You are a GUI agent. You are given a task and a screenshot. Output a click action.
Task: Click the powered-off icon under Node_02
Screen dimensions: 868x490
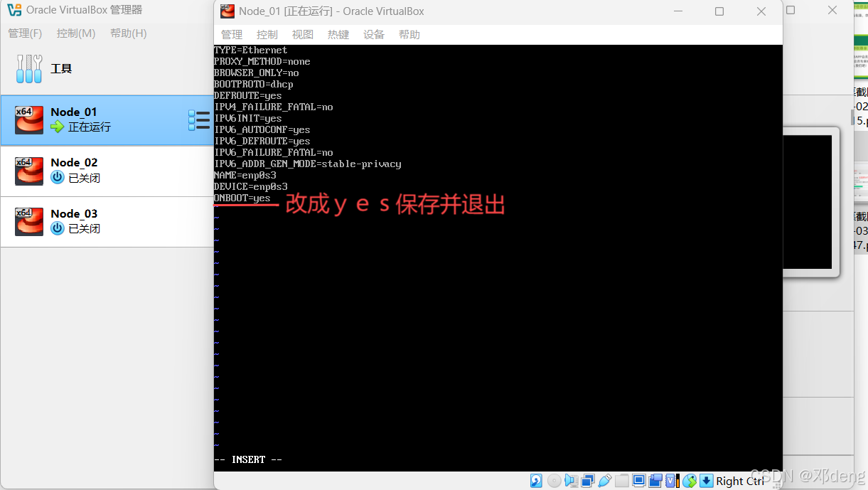(x=58, y=177)
